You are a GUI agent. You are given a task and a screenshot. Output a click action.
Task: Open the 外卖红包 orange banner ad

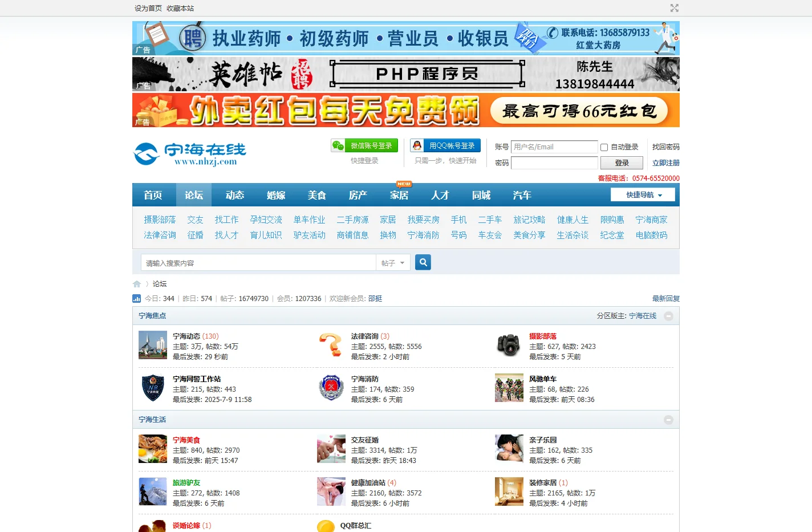click(406, 110)
